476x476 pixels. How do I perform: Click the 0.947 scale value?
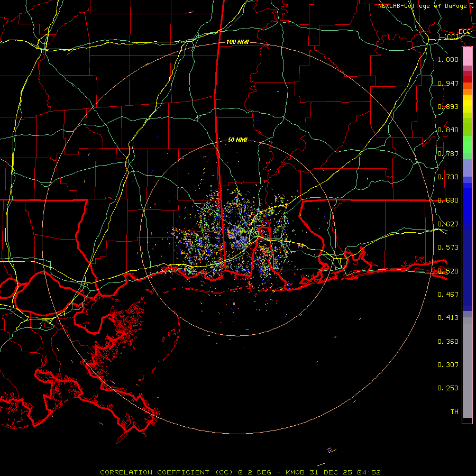448,83
